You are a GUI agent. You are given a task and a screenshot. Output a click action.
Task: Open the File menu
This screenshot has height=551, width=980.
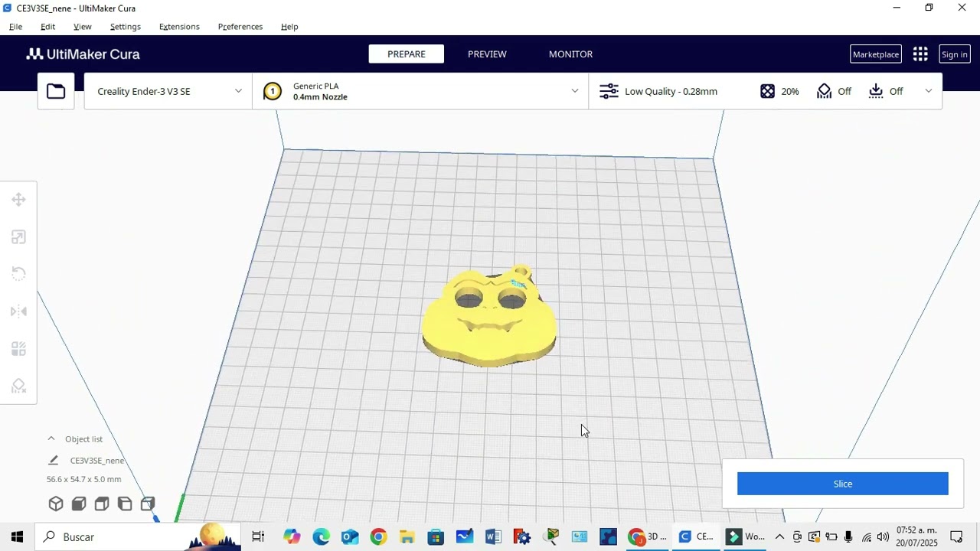(x=15, y=27)
